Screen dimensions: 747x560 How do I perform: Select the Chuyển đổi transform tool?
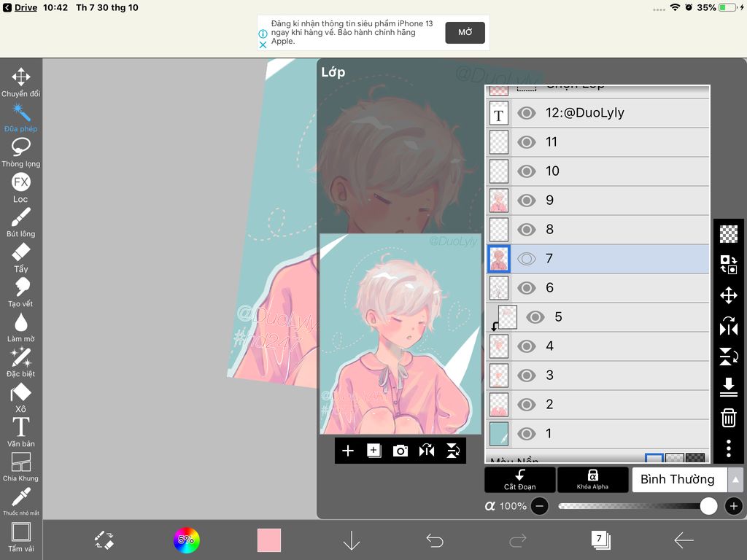click(21, 82)
